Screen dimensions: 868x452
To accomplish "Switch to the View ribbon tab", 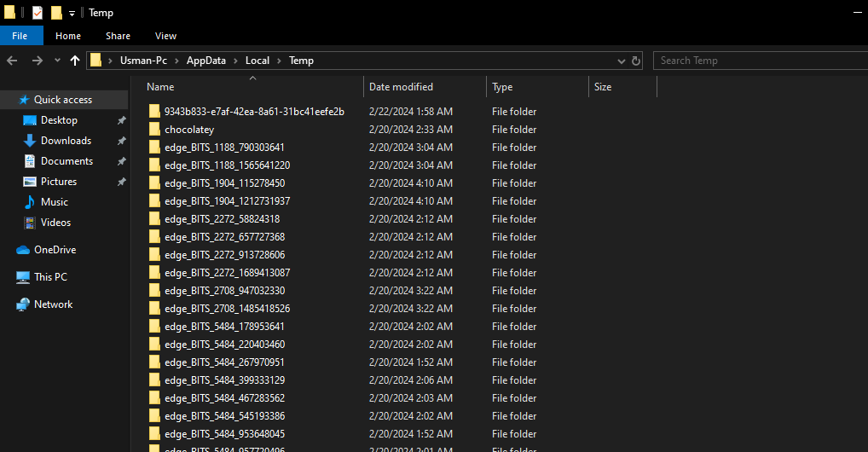I will [x=165, y=36].
